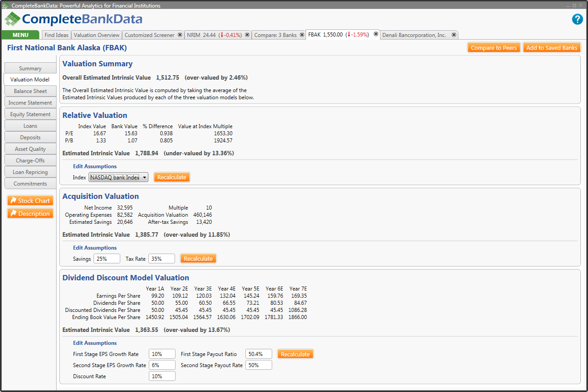Click Add to Saved Banks button
Viewport: 588px width, 392px height.
click(552, 48)
